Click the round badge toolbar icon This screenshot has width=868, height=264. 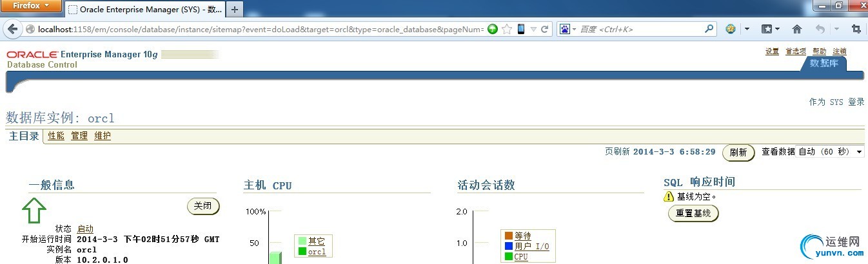(x=731, y=29)
